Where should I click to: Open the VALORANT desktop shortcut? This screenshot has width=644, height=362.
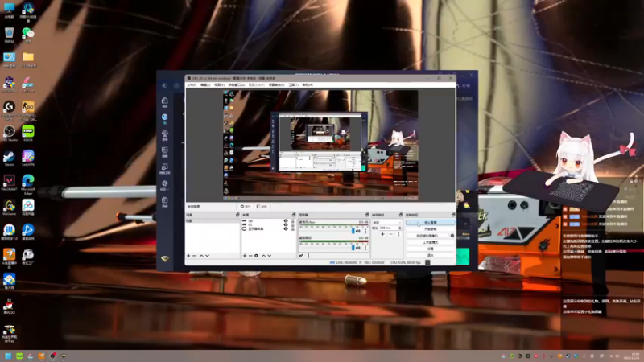pos(9,183)
